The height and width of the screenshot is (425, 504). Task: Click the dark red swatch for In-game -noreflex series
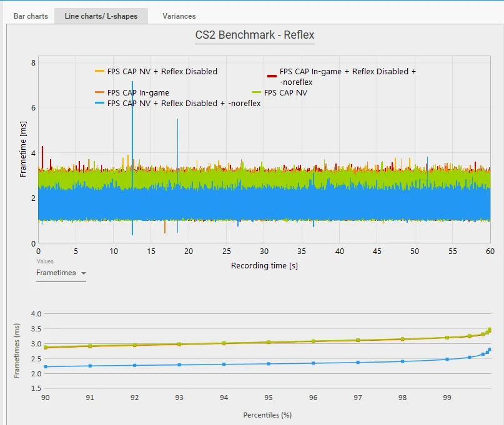pos(272,76)
